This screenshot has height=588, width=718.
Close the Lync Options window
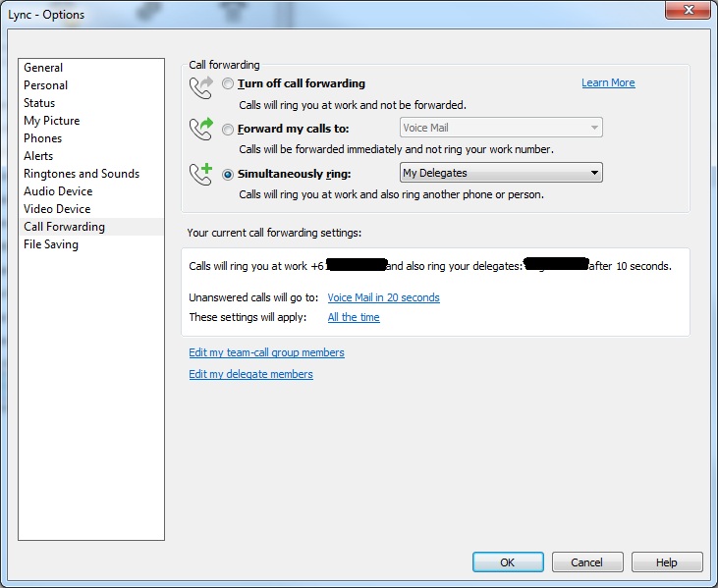[x=688, y=10]
